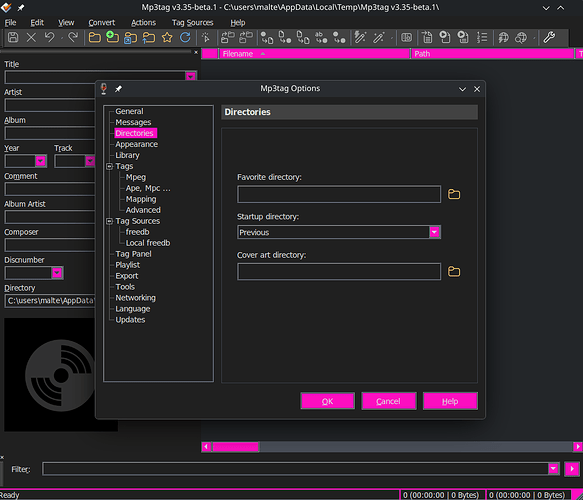The width and height of the screenshot is (583, 500).
Task: Click the horizontal scrollbar thumb in file list
Action: coord(235,446)
